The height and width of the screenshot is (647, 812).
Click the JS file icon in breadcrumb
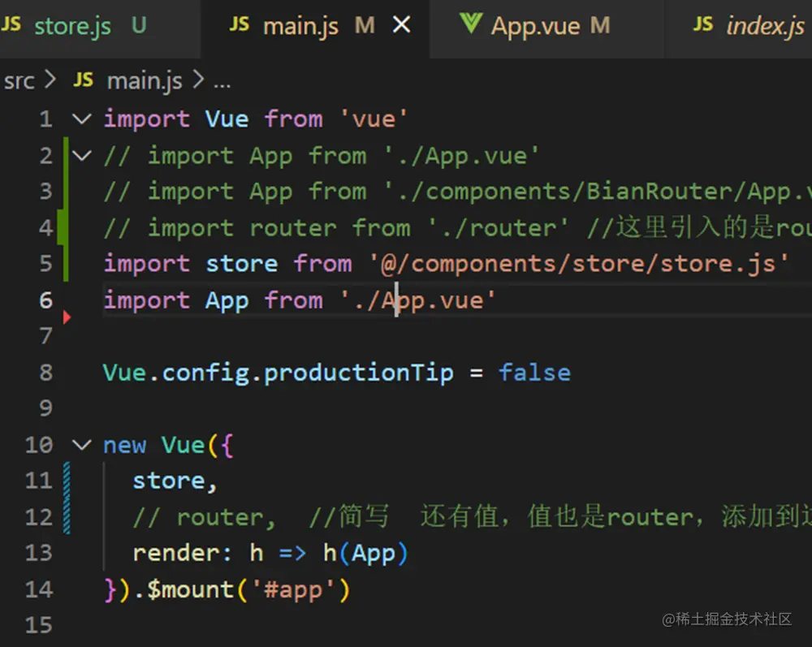pyautogui.click(x=83, y=80)
